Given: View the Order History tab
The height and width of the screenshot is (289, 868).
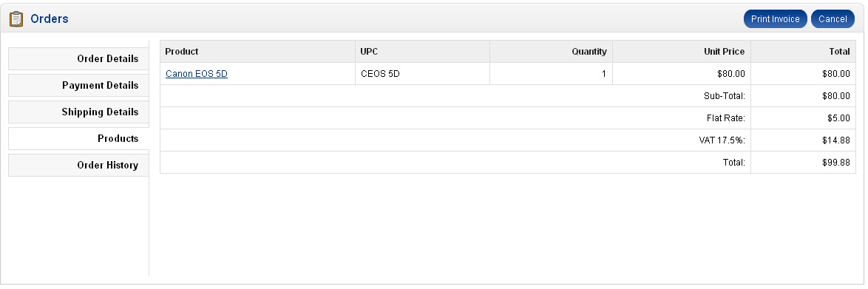Looking at the screenshot, I should pos(78,165).
